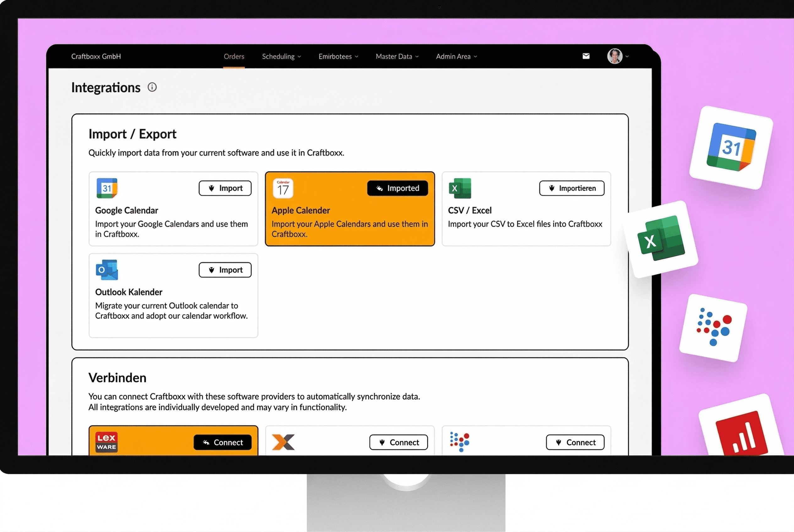The height and width of the screenshot is (532, 794).
Task: Open the mail envelope icon
Action: [586, 56]
